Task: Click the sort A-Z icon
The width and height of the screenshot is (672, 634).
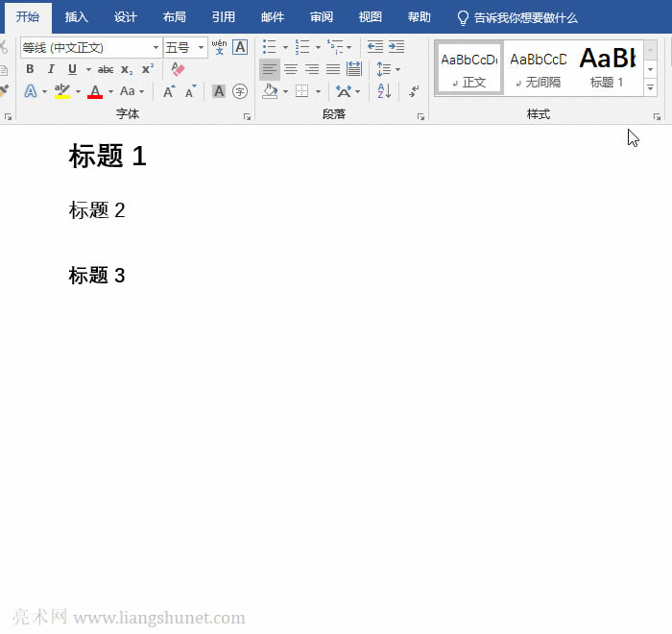Action: (x=384, y=91)
